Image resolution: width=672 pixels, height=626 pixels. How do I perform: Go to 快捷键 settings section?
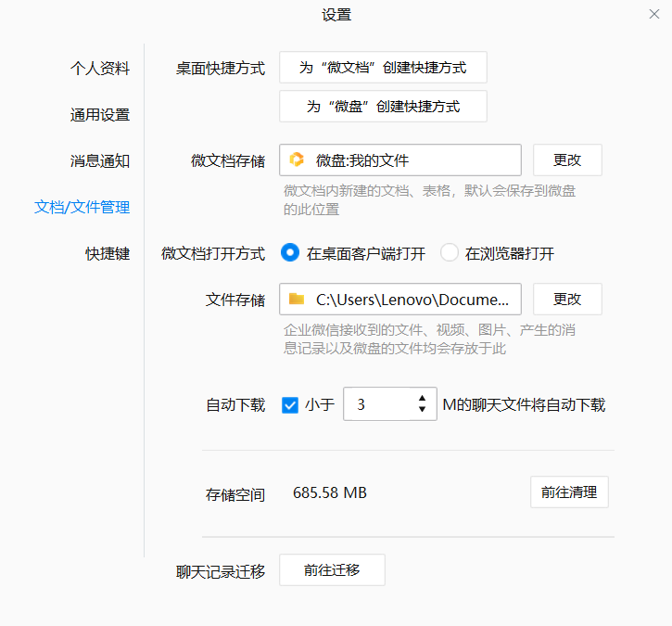(108, 253)
